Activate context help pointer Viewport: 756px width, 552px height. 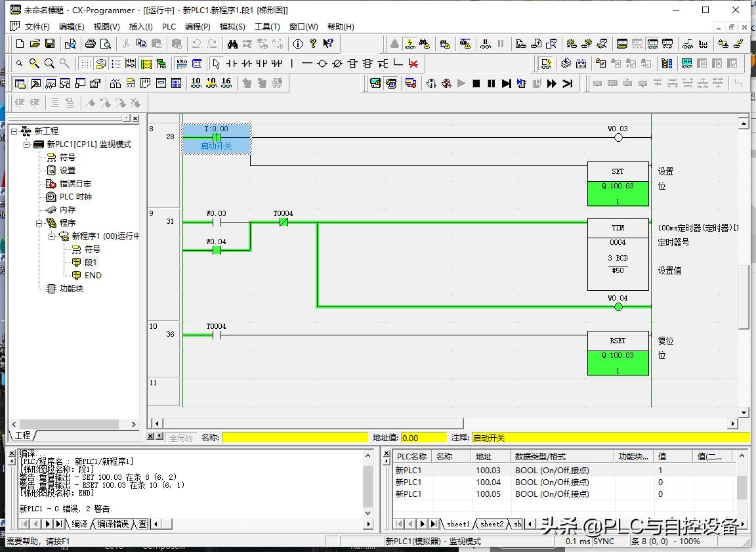[328, 44]
